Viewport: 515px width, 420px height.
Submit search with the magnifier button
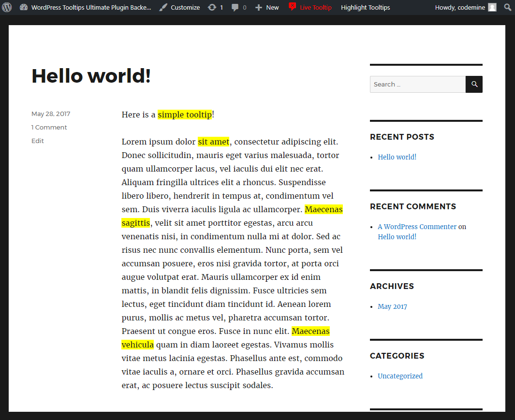474,85
